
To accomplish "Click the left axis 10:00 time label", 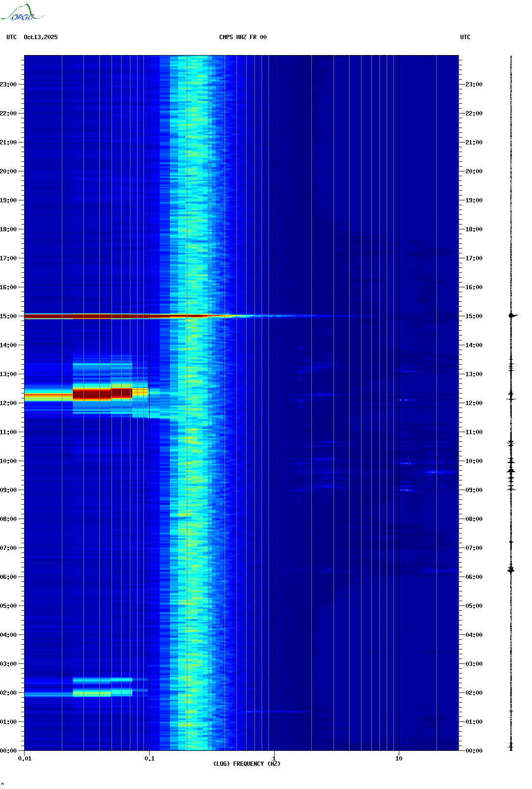I will click(x=8, y=461).
